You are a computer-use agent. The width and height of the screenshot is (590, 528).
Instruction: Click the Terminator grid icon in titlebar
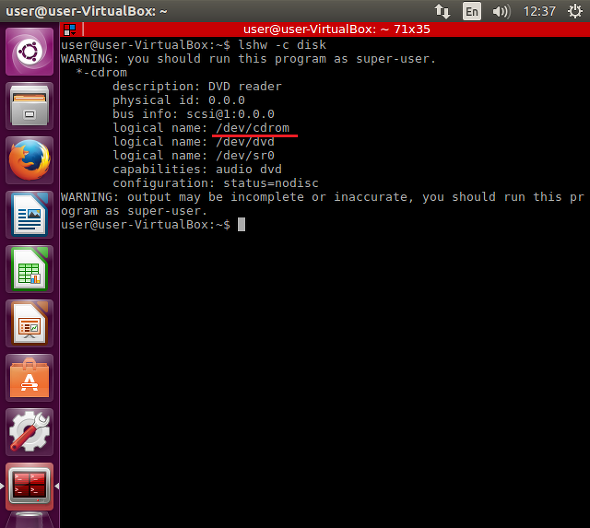pyautogui.click(x=70, y=29)
